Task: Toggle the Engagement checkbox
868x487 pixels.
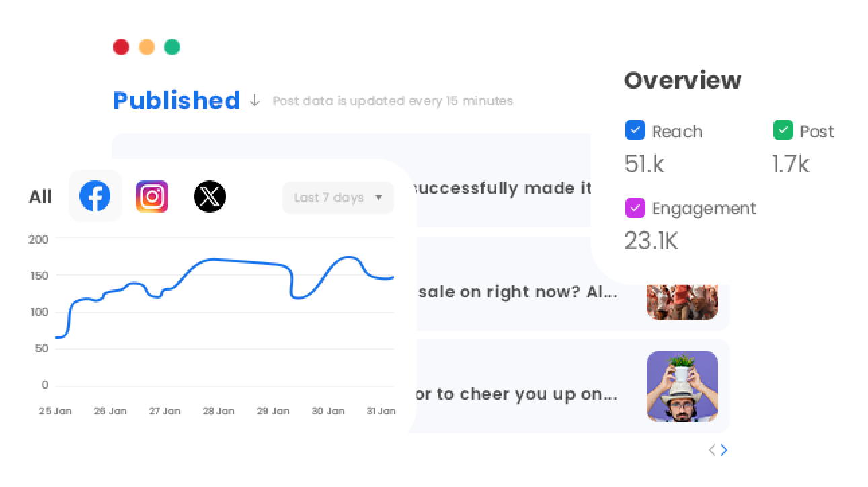Action: click(635, 208)
